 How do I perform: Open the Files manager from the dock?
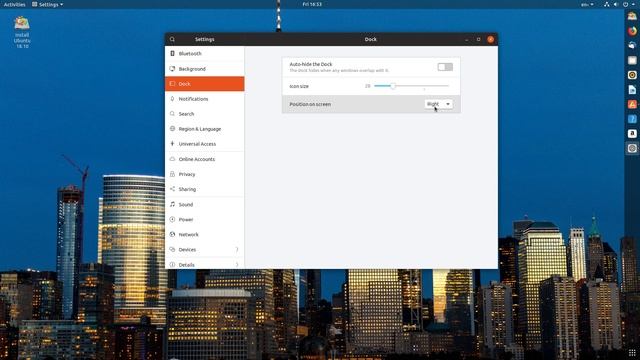pos(632,60)
